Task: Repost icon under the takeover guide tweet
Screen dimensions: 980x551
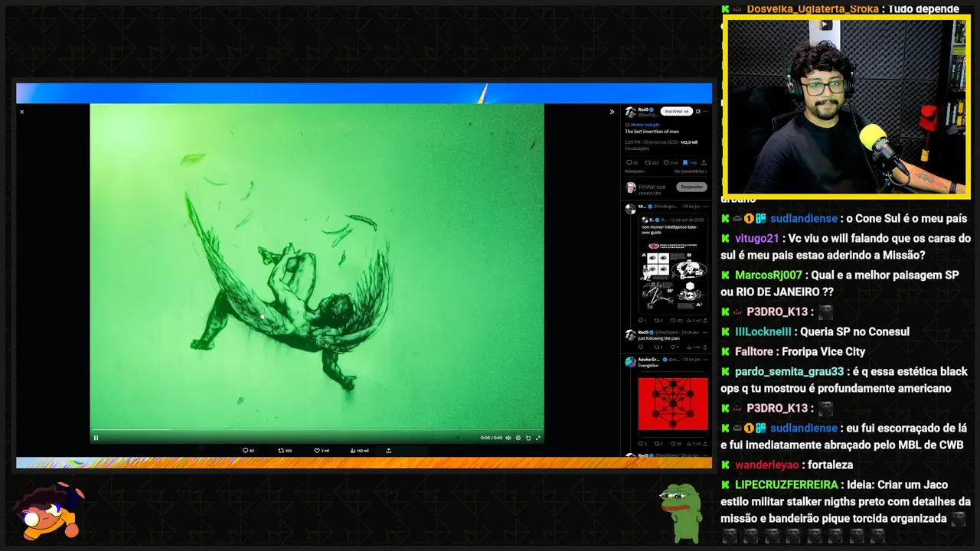Action: click(x=657, y=321)
